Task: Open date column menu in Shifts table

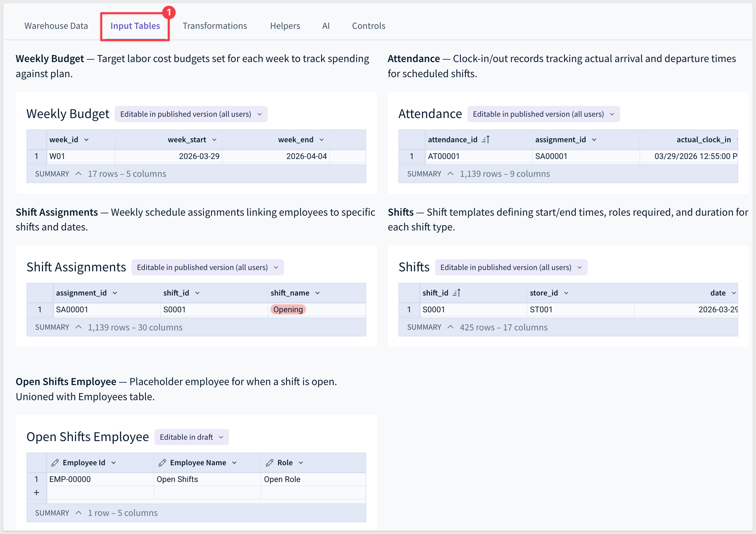Action: [734, 293]
